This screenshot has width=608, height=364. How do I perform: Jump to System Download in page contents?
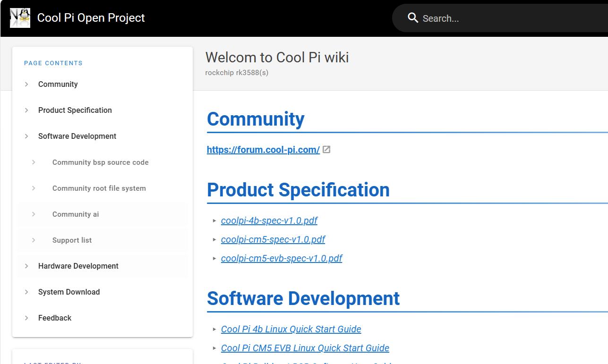[69, 292]
